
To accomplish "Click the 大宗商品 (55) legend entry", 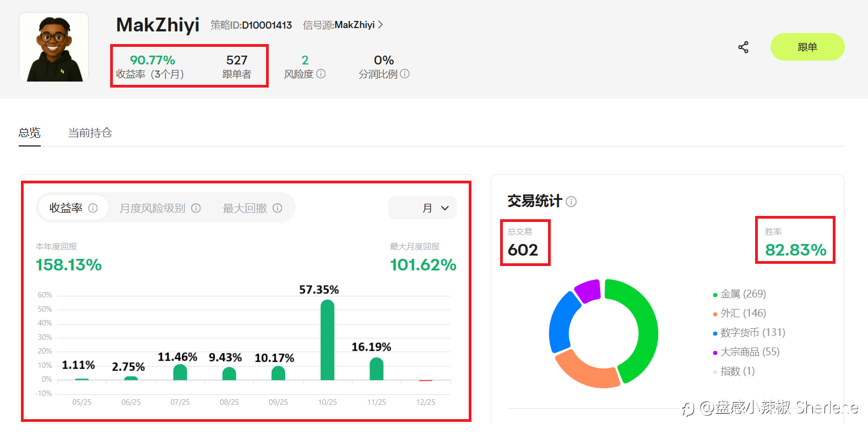I will [x=746, y=352].
